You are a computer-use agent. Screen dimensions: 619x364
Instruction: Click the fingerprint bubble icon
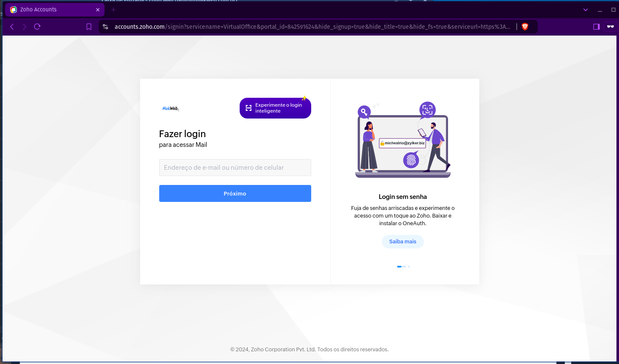coord(411,160)
